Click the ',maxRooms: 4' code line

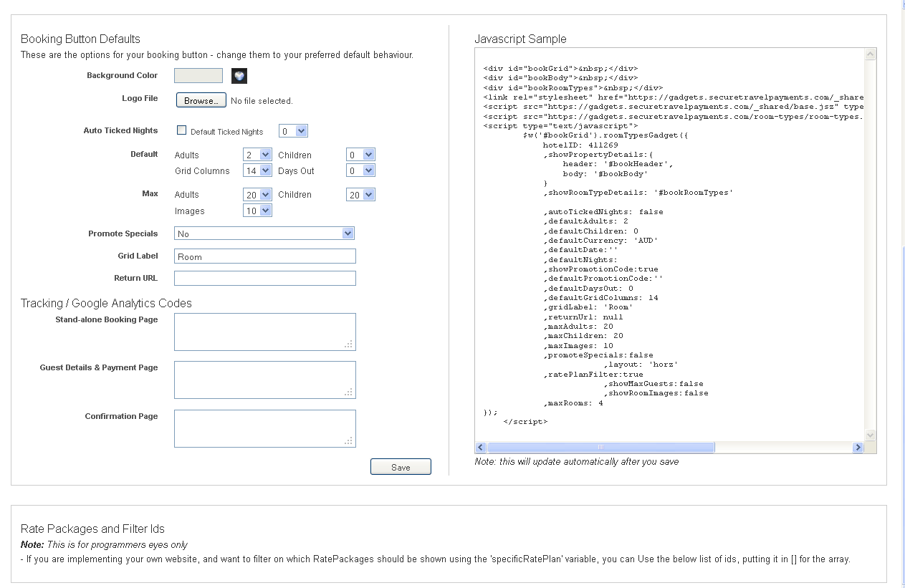point(573,403)
